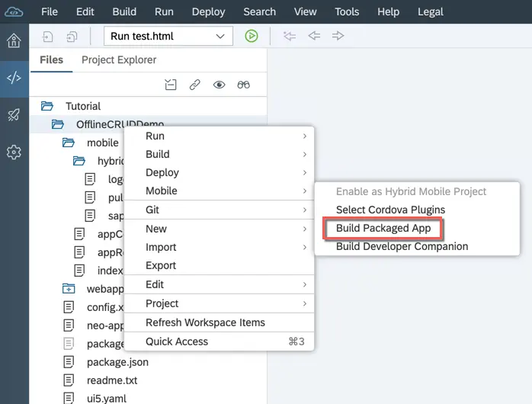Switch to the Project Explorer tab
Image resolution: width=532 pixels, height=404 pixels.
click(x=119, y=59)
